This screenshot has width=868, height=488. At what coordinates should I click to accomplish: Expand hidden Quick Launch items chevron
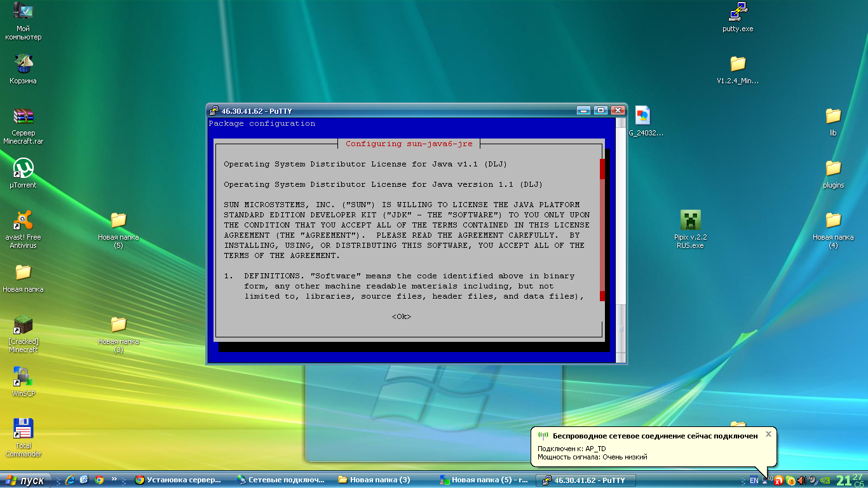(x=114, y=479)
